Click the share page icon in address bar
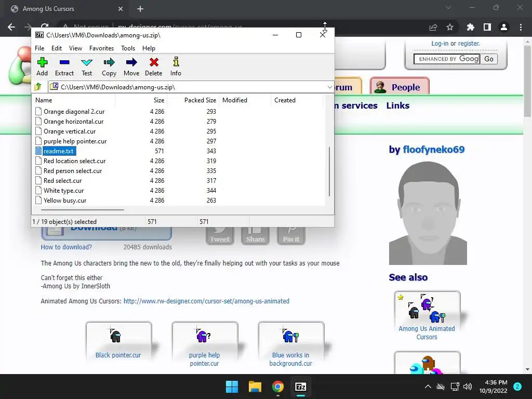 433,27
